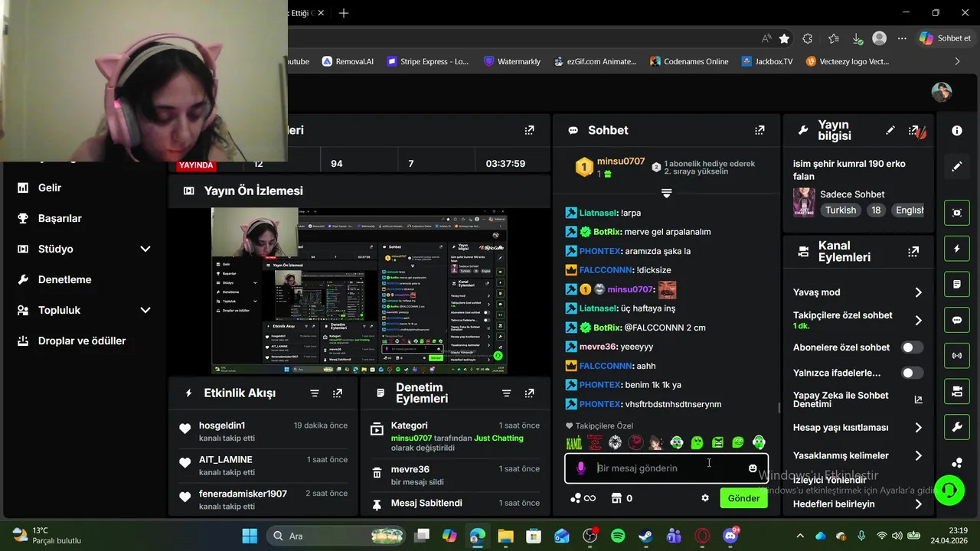Click minsu0707 name in leaderboard banner
980x551 pixels.
pyautogui.click(x=621, y=161)
